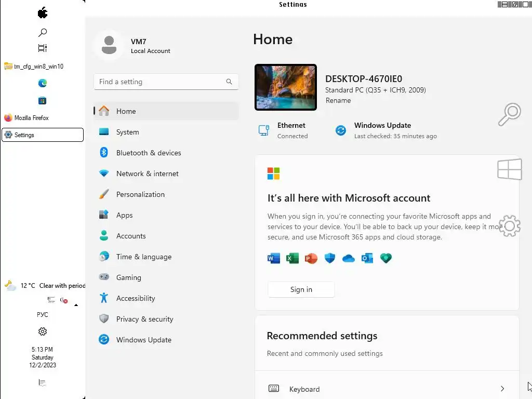Click the Microsoft four-color logo
This screenshot has height=399, width=532.
point(273,174)
